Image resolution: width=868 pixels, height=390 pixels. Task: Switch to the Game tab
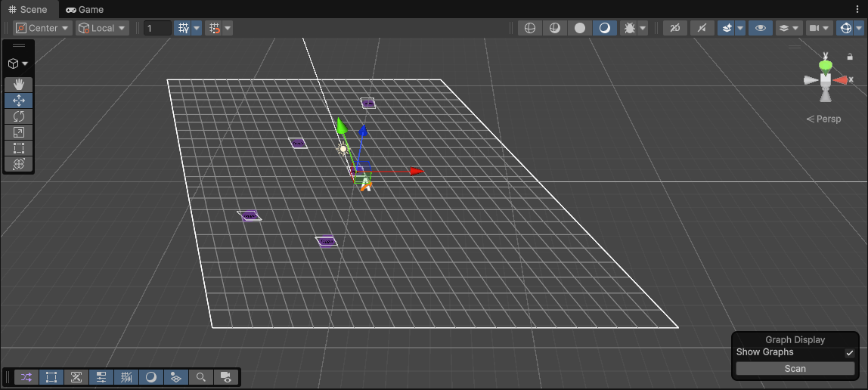pyautogui.click(x=85, y=9)
